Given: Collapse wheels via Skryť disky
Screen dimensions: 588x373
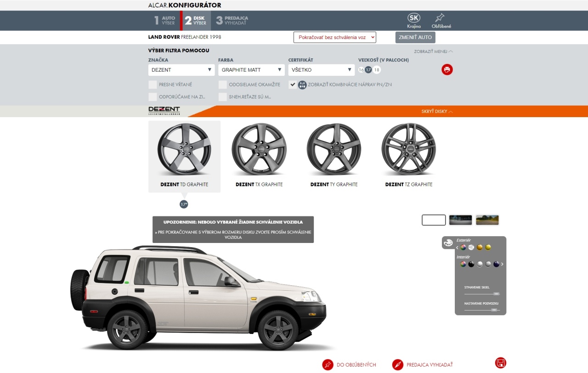Looking at the screenshot, I should click(437, 111).
